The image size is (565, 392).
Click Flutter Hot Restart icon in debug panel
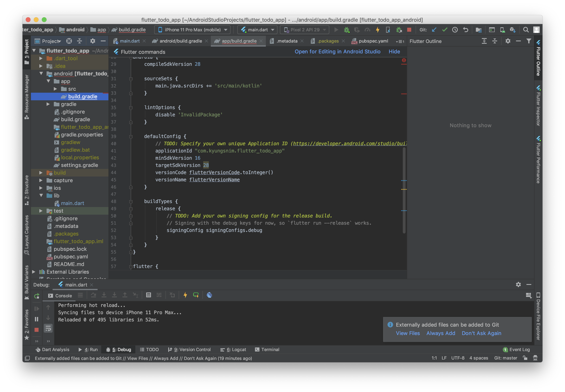coord(196,295)
